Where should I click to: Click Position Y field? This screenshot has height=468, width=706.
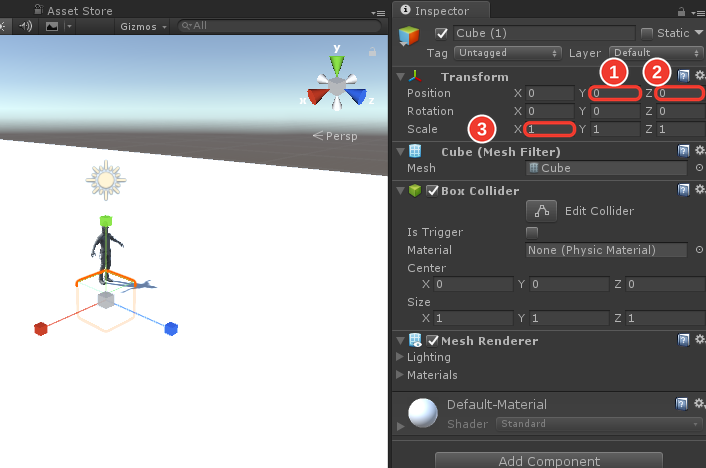pos(615,93)
